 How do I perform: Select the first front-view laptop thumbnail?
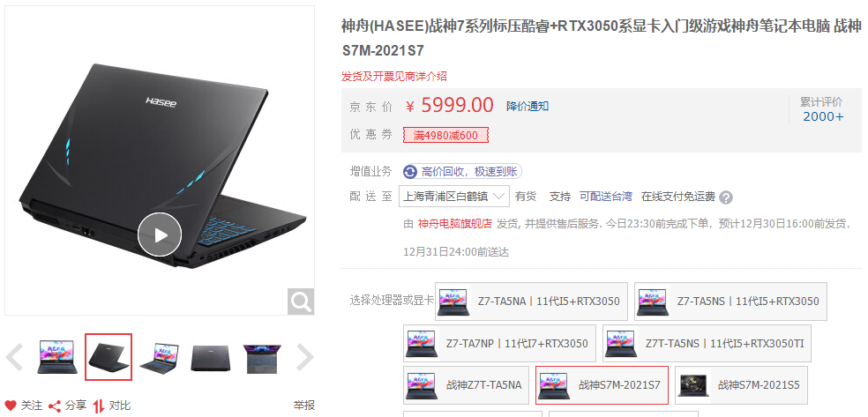pyautogui.click(x=57, y=357)
